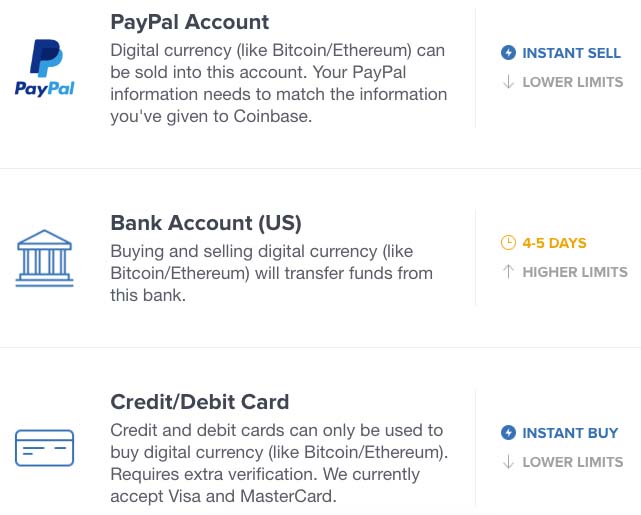Click the credit card icon
Image resolution: width=641 pixels, height=515 pixels.
pyautogui.click(x=45, y=448)
